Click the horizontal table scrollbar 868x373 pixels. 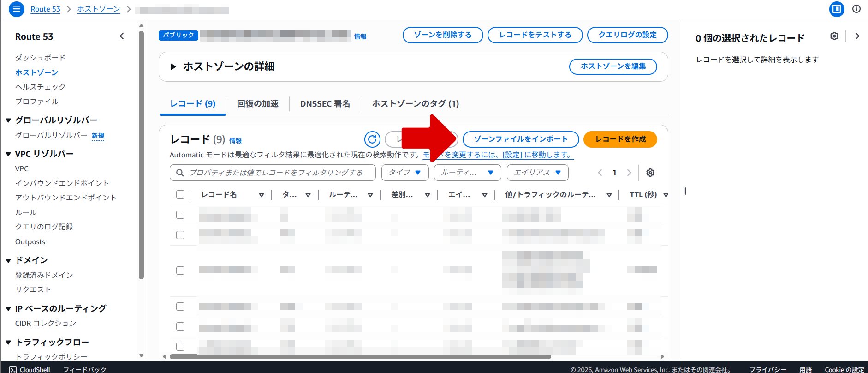pyautogui.click(x=360, y=356)
